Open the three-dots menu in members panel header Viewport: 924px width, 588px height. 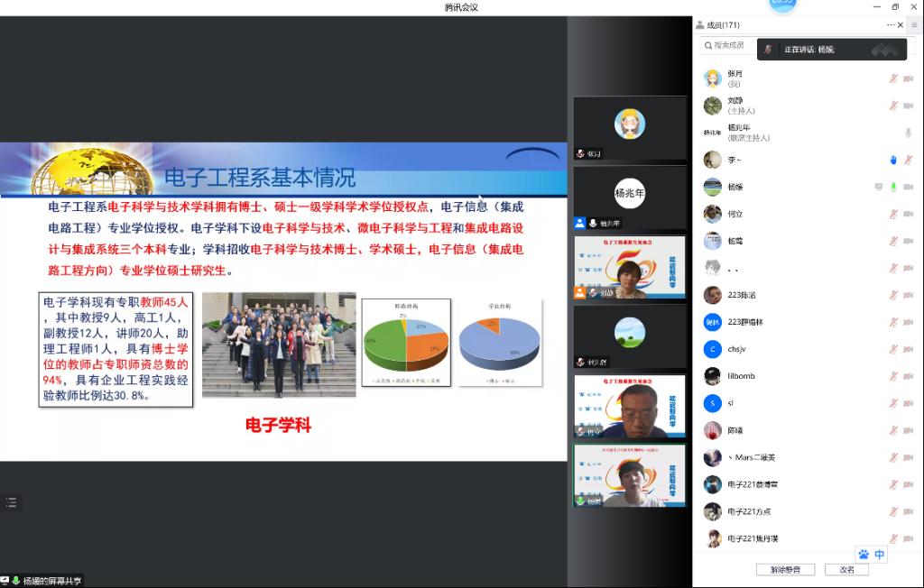point(891,25)
